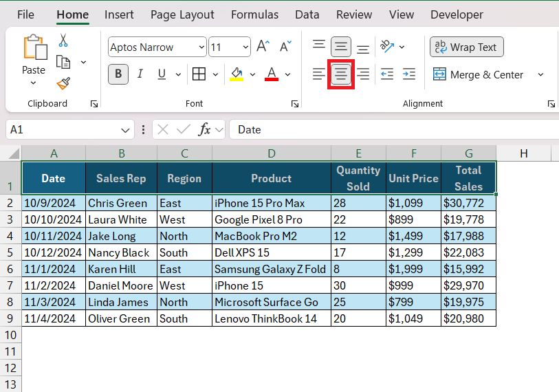
Task: Toggle Bold formatting
Action: coord(118,74)
